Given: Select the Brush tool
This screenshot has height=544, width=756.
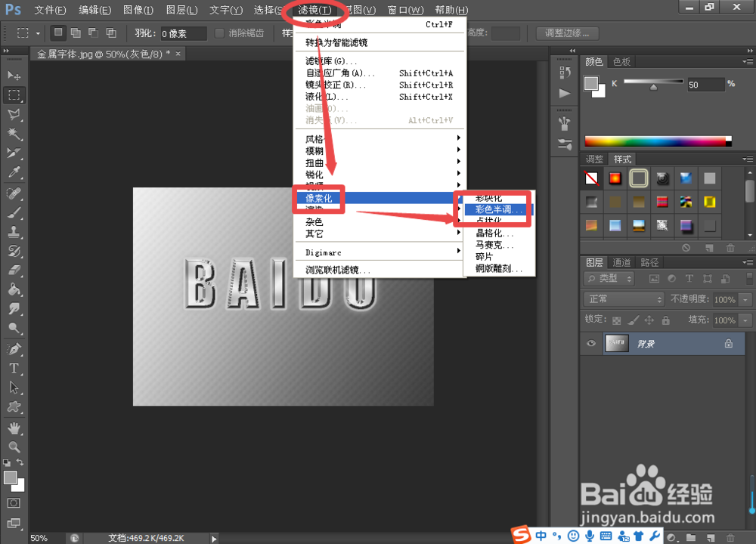Looking at the screenshot, I should 14,212.
